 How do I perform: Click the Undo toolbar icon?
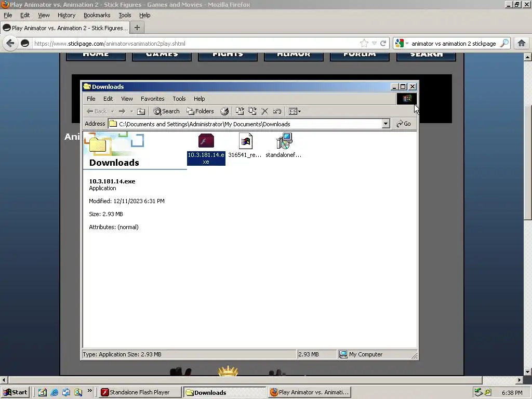tap(277, 111)
